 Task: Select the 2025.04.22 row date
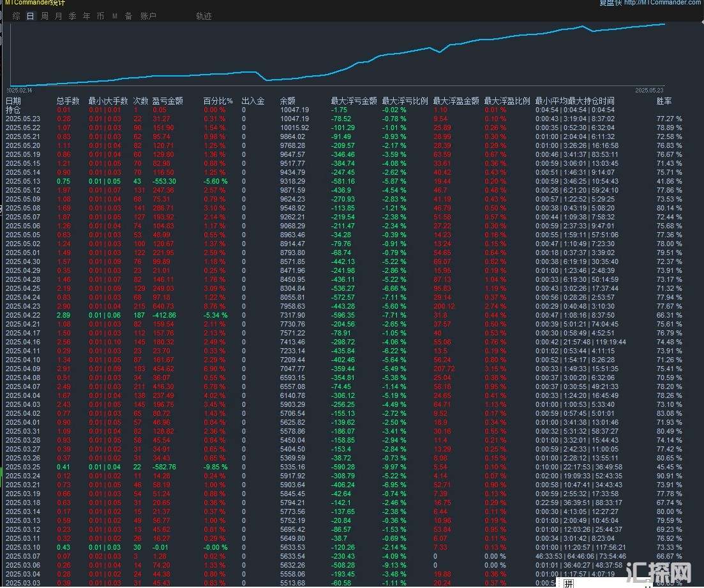22,315
